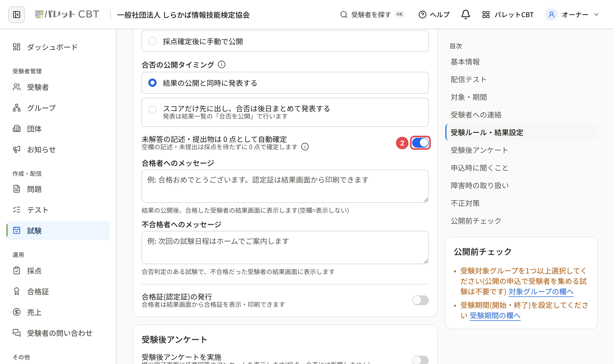
Task: Open the ヘルプ help icon
Action: 422,15
